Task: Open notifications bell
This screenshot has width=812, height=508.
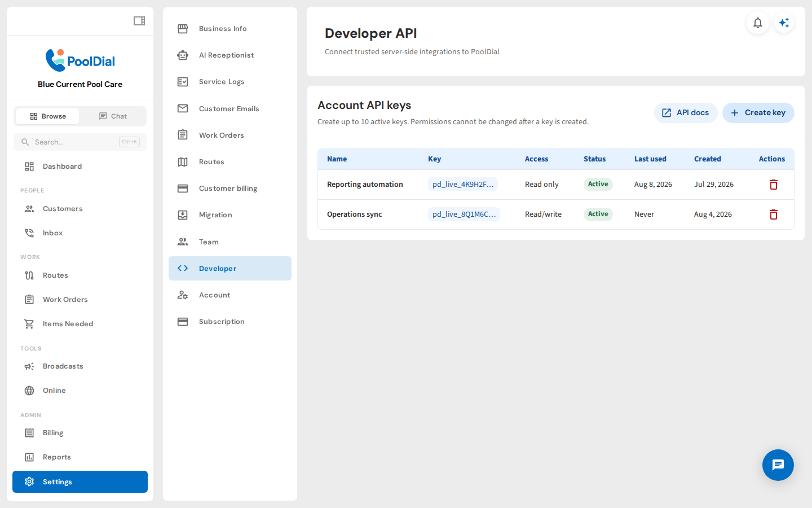Action: (x=758, y=23)
